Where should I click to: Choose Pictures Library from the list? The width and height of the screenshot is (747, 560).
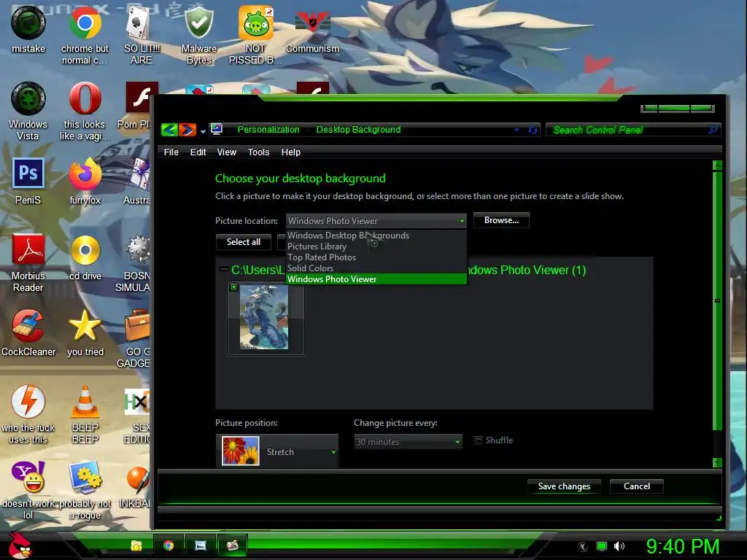[376, 246]
